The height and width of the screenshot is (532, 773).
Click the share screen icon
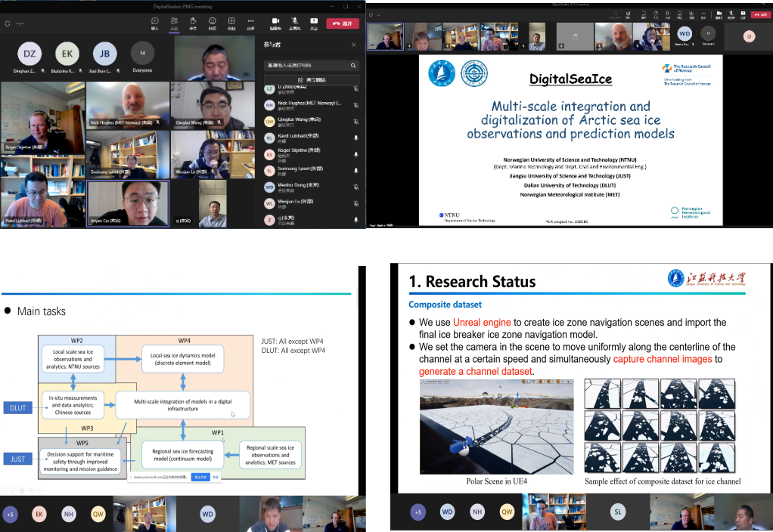(x=314, y=22)
